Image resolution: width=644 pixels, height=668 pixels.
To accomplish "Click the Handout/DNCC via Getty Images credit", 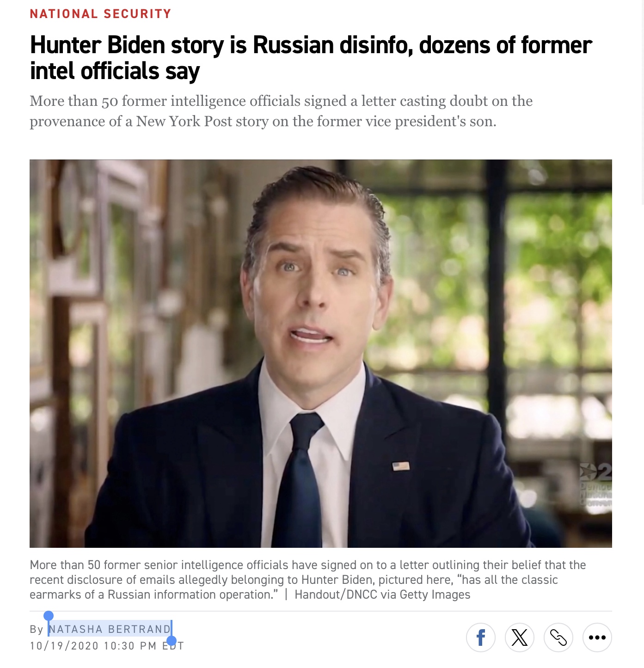I will pos(382,594).
